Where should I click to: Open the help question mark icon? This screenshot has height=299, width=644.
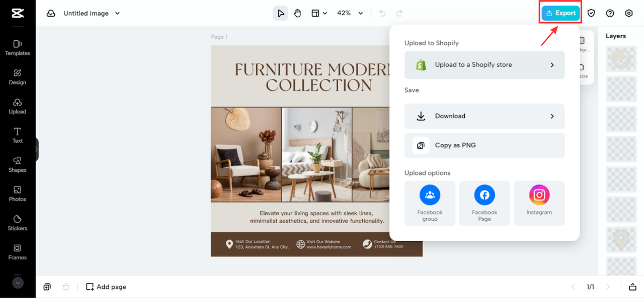click(610, 14)
